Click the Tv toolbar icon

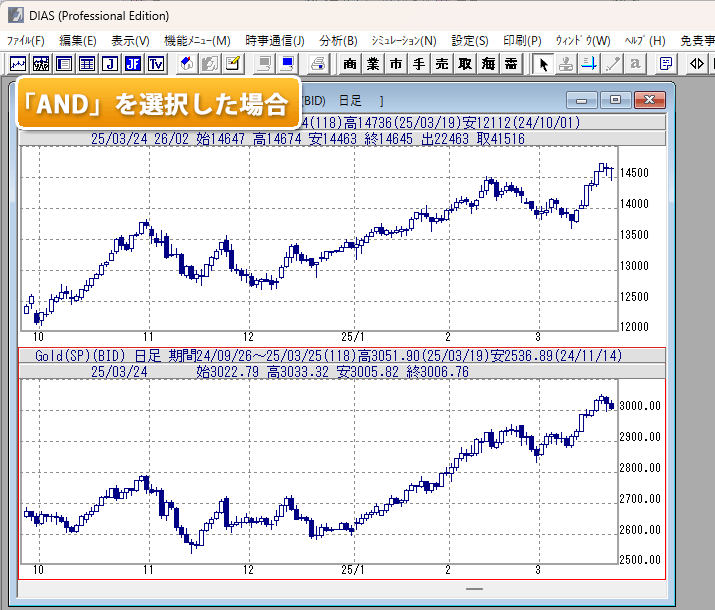tap(156, 64)
